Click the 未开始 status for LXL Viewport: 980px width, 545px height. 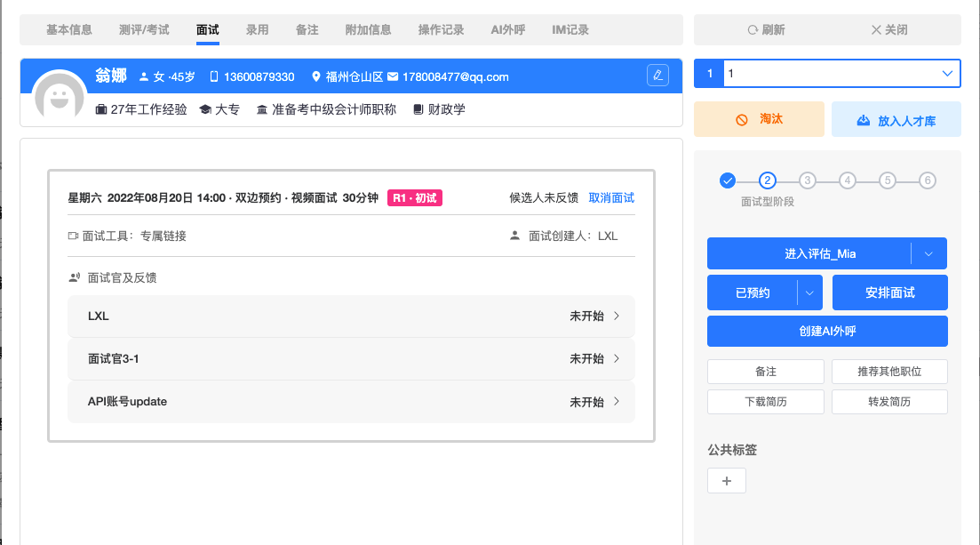[586, 316]
